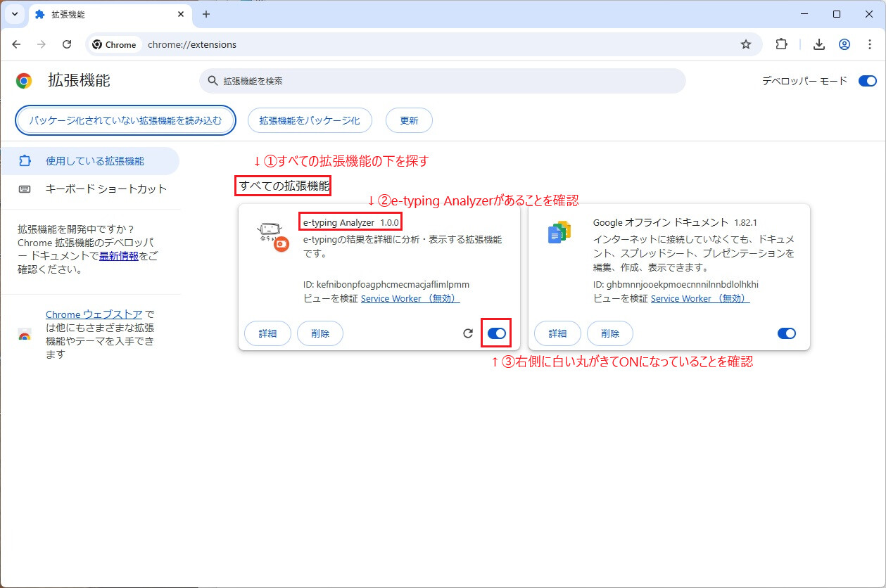Go back with the back arrow
886x588 pixels.
[x=17, y=44]
